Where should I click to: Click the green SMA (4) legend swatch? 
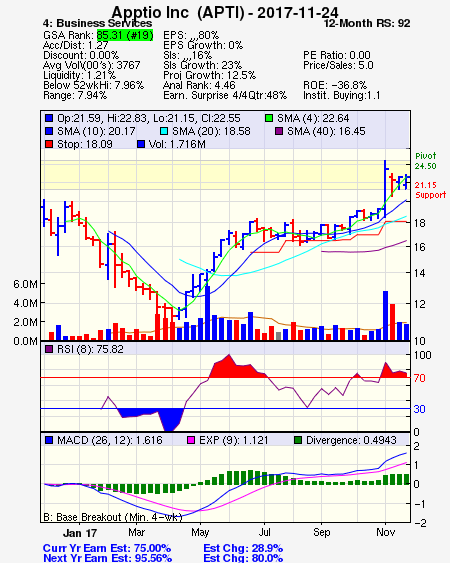click(269, 118)
